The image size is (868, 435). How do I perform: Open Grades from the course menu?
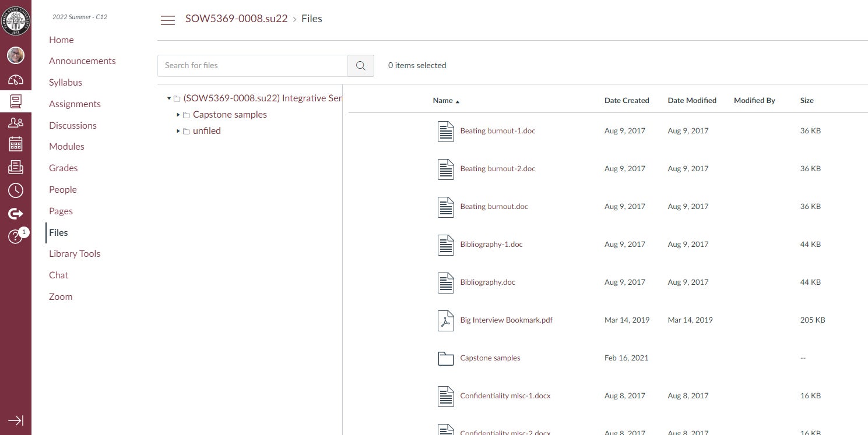pos(63,168)
